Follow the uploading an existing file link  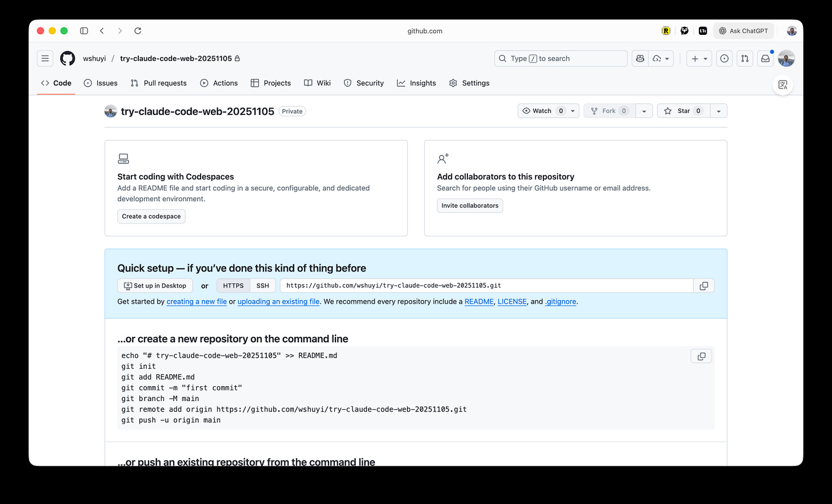[278, 301]
